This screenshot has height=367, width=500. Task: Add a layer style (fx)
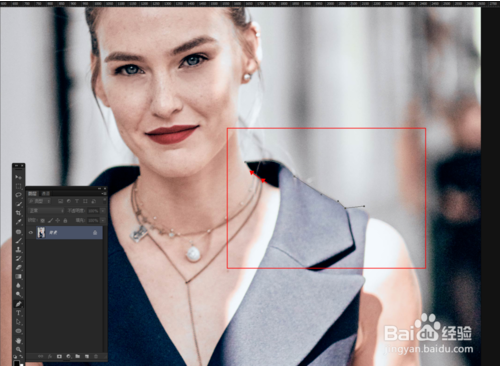(x=50, y=356)
